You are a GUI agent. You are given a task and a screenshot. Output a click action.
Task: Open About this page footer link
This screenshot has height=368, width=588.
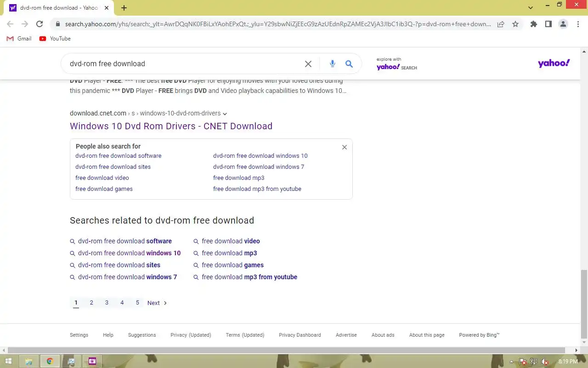[x=427, y=335]
